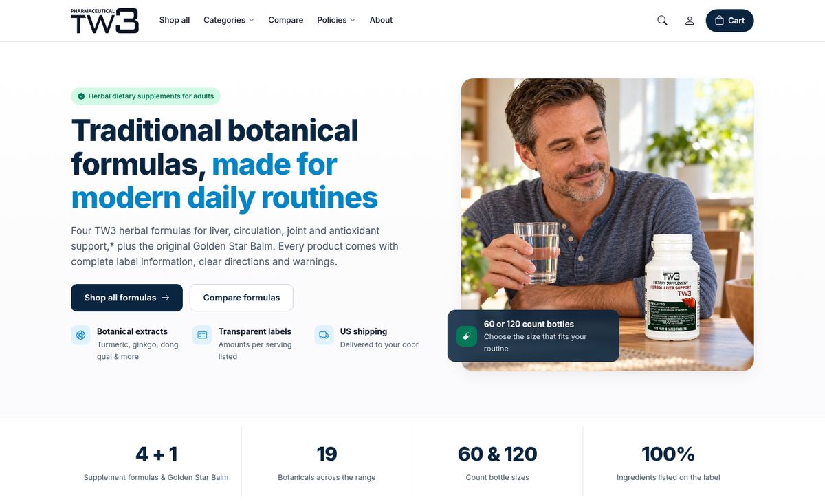Open the user account icon
Image resolution: width=825 pixels, height=504 pixels.
pos(689,21)
